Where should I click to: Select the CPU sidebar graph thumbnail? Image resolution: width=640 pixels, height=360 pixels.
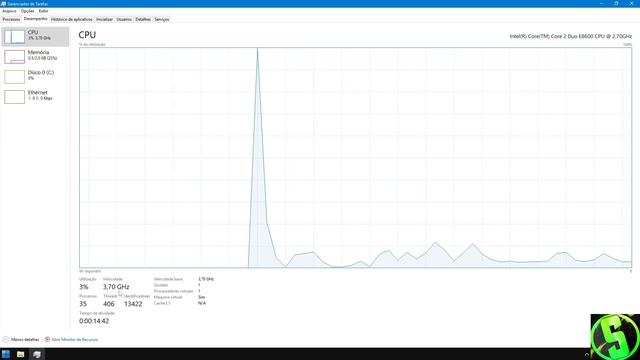(x=14, y=36)
